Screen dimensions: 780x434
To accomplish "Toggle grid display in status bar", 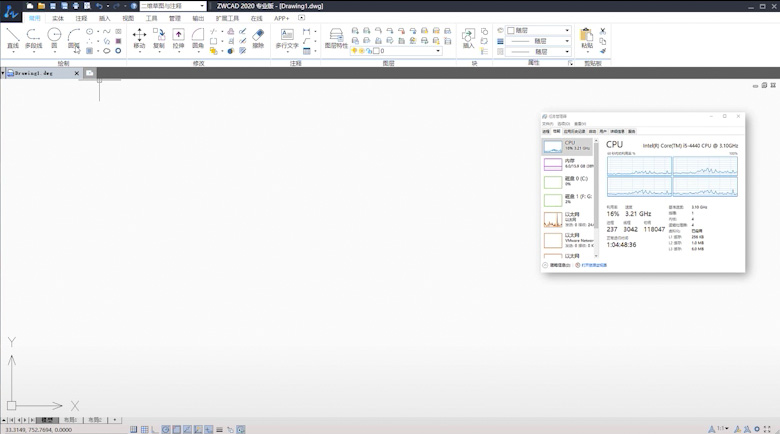I will [144, 429].
